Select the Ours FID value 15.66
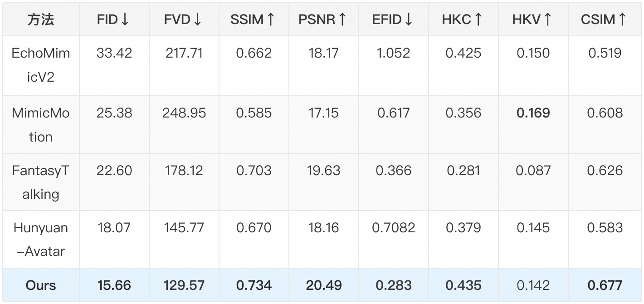Viewport: 644px width, 304px height. tap(114, 285)
